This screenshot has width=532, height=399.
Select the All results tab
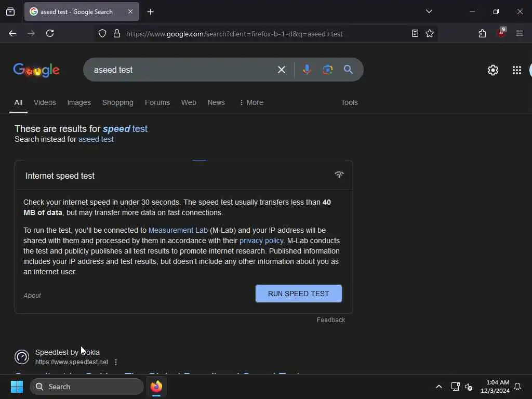point(18,102)
